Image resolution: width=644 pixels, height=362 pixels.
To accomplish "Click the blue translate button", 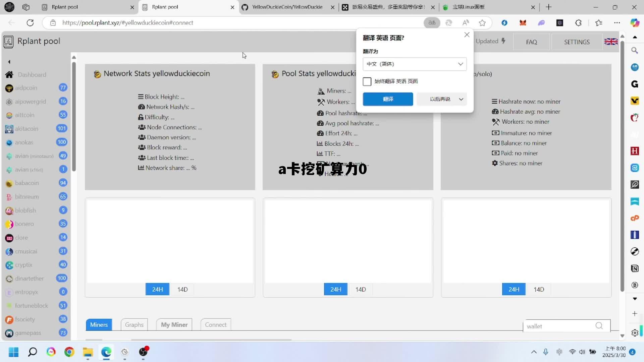I will 388,99.
